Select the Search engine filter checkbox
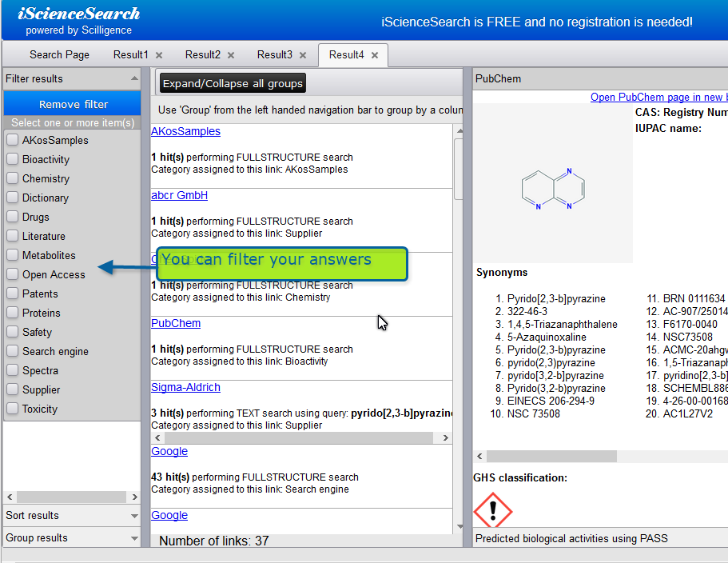 tap(13, 351)
